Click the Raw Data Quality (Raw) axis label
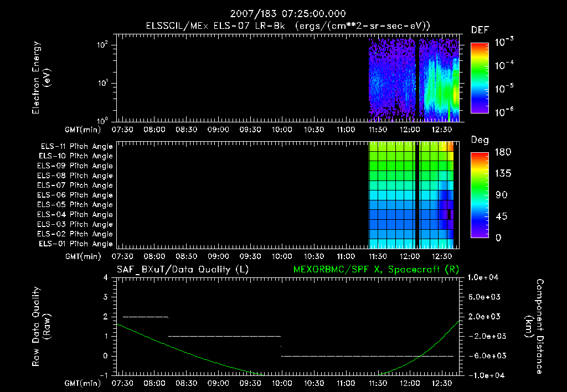Viewport: 567px width, 392px height. coord(41,327)
